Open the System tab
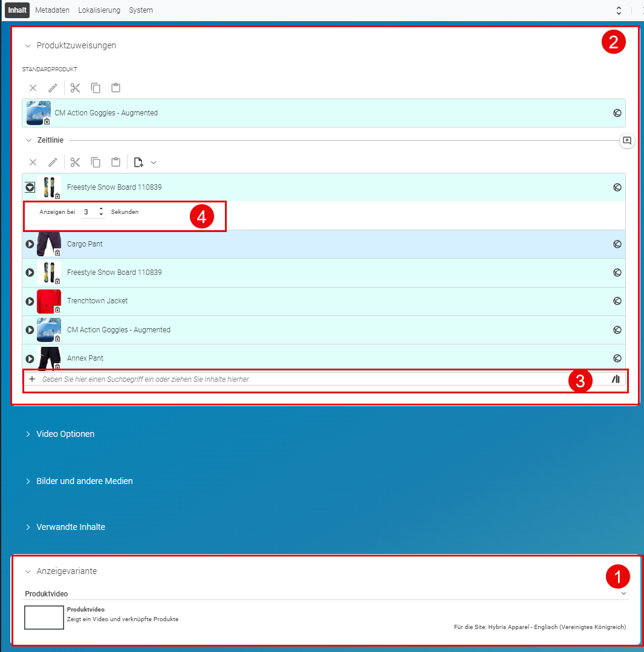The height and width of the screenshot is (652, 644). pos(141,10)
